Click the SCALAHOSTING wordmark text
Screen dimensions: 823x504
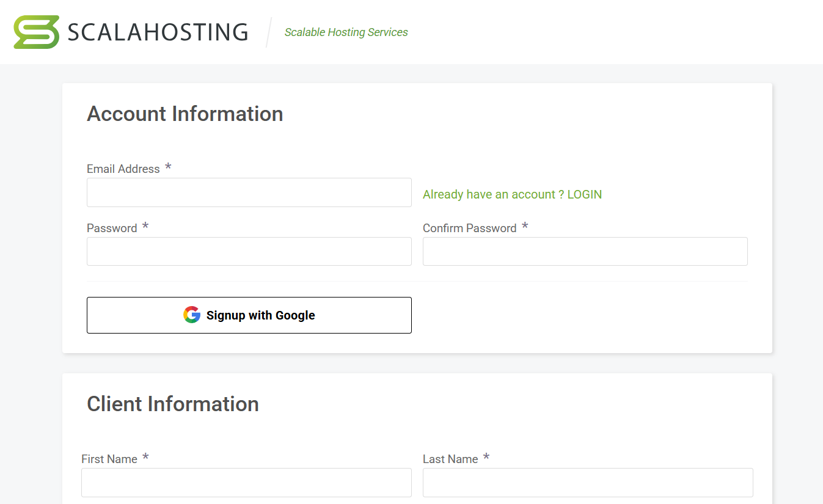(156, 32)
